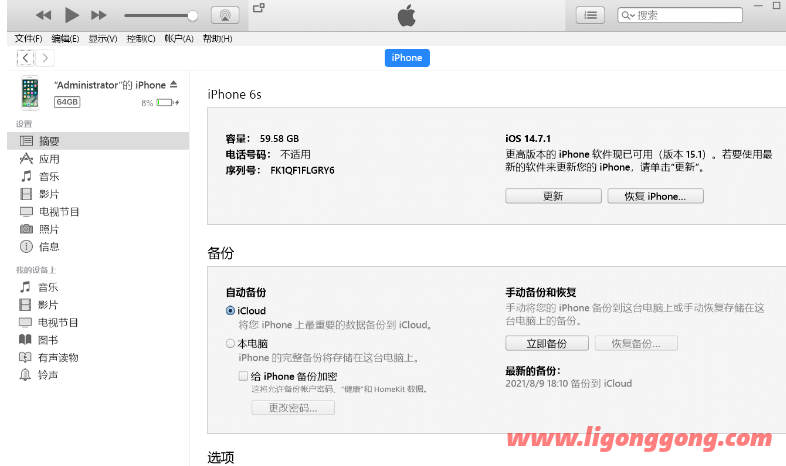
Task: Click the 64GB capacity badge
Action: [x=67, y=102]
